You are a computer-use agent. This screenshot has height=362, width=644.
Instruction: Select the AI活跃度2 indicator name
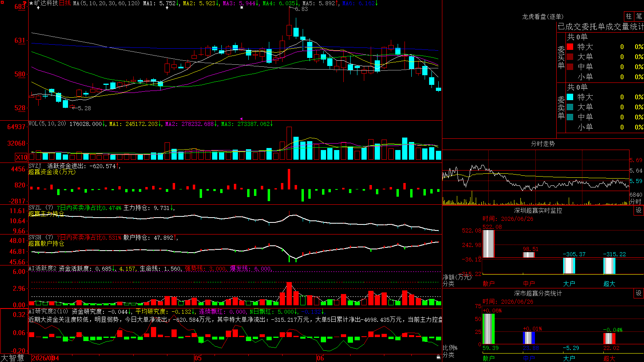43,268
